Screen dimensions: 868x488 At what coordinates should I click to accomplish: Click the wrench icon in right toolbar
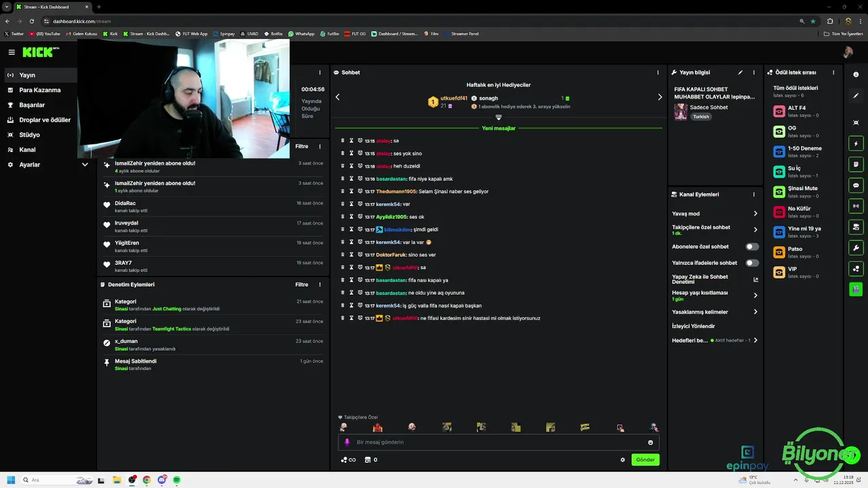click(856, 248)
